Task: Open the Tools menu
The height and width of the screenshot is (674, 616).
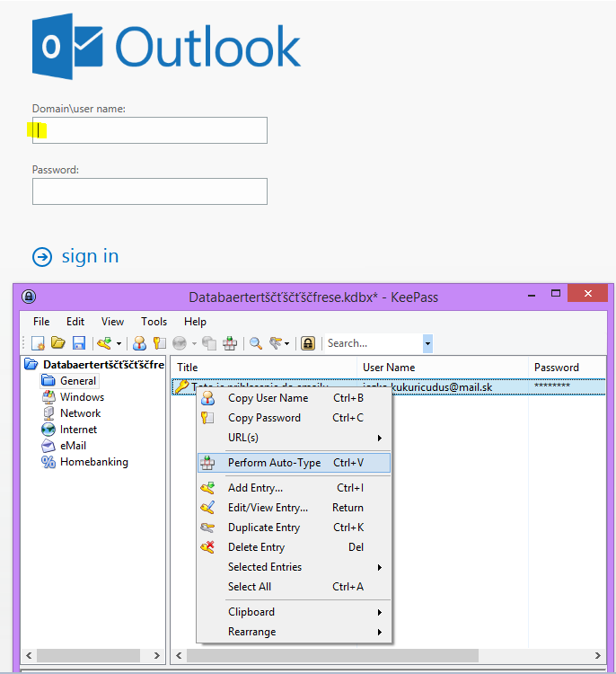Action: (154, 322)
